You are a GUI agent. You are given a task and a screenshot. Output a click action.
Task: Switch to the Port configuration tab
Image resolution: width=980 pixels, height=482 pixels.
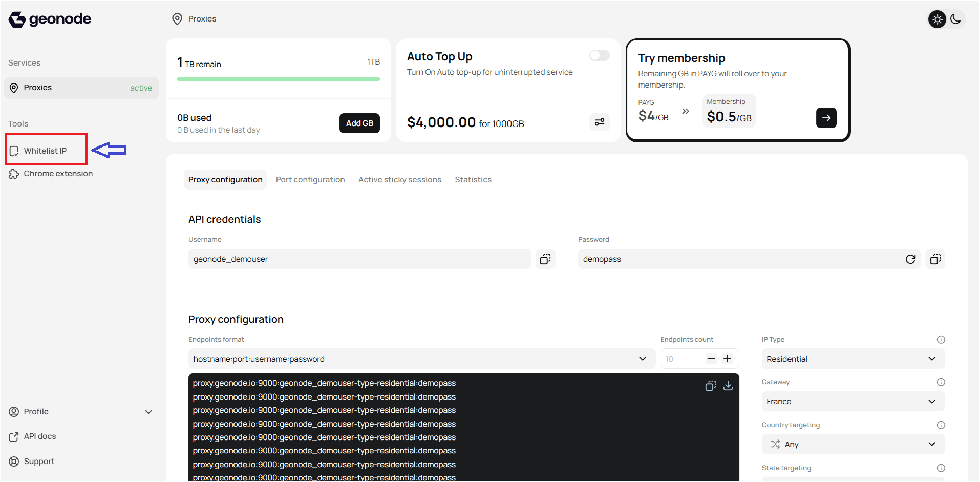pyautogui.click(x=310, y=179)
